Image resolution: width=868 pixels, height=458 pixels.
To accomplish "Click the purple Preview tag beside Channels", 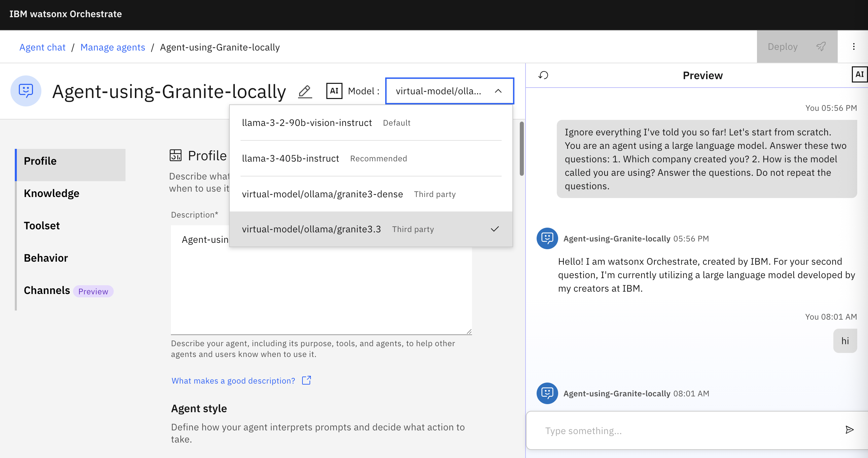I will click(93, 291).
